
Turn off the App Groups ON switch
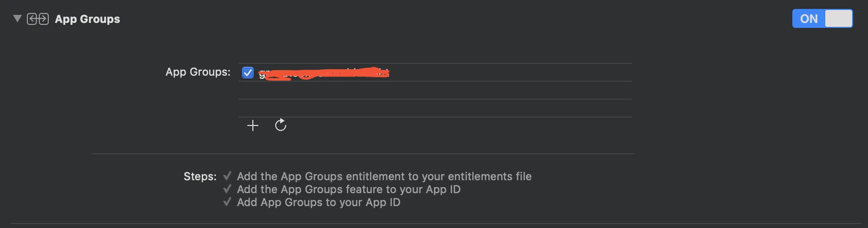tap(822, 19)
